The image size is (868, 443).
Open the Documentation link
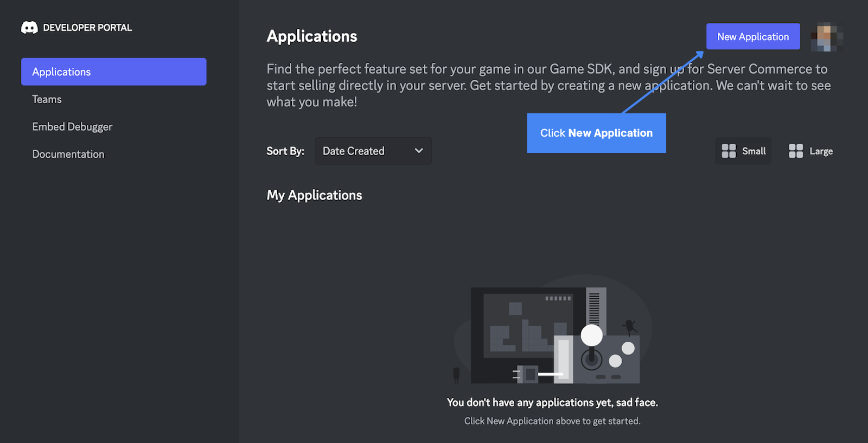pos(68,154)
